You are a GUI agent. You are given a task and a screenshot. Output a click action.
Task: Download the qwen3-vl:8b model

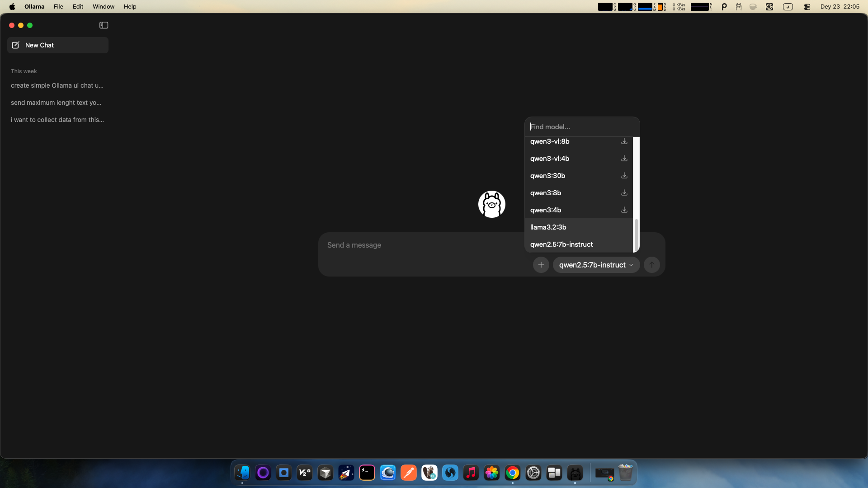click(x=624, y=141)
